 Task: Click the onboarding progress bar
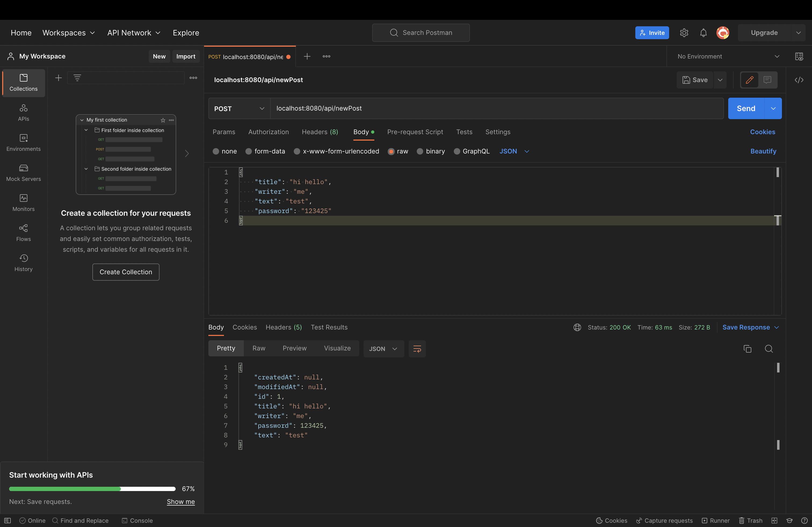point(92,489)
